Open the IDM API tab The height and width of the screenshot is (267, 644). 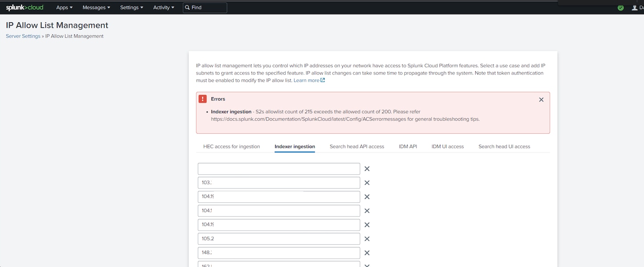pyautogui.click(x=408, y=146)
